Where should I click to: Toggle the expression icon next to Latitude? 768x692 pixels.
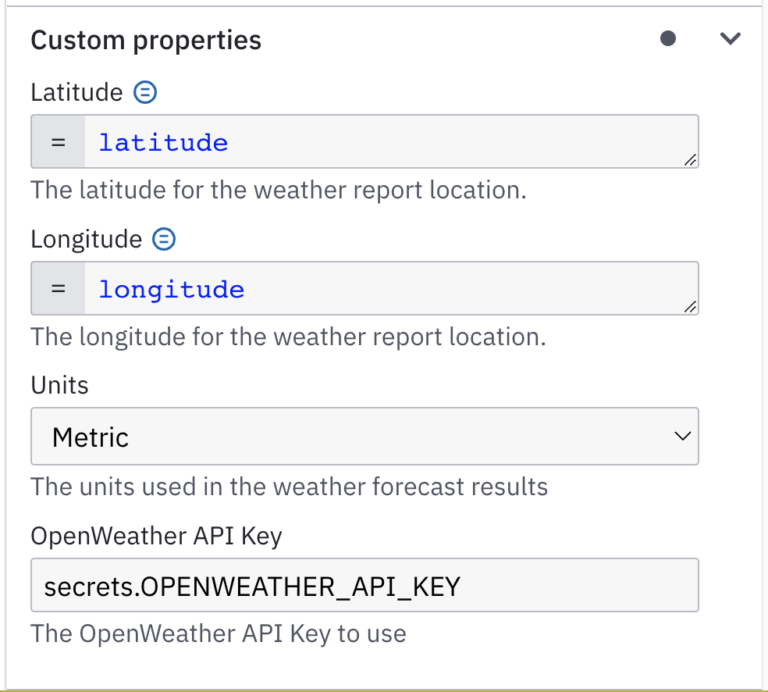[x=145, y=93]
